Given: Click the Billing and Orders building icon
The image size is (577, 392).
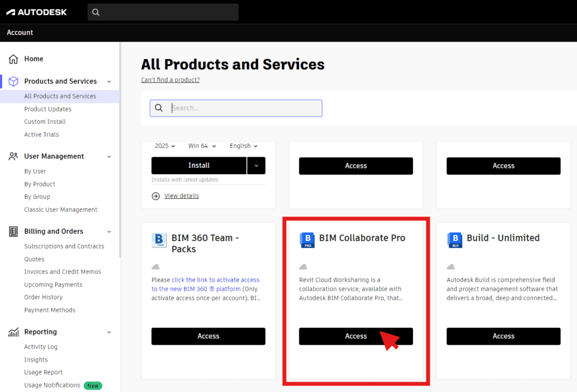Looking at the screenshot, I should click(x=14, y=231).
